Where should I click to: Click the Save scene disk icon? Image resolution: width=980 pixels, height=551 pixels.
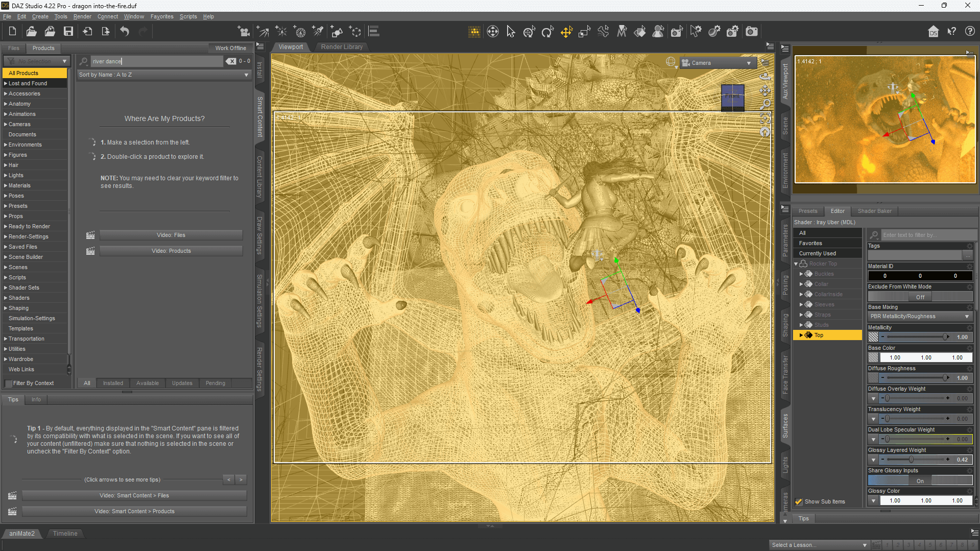[68, 32]
